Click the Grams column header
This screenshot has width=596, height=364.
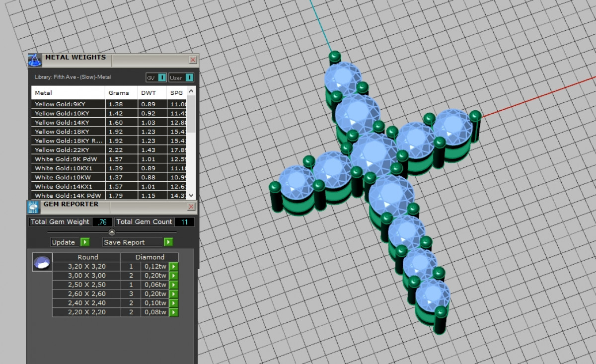(119, 93)
